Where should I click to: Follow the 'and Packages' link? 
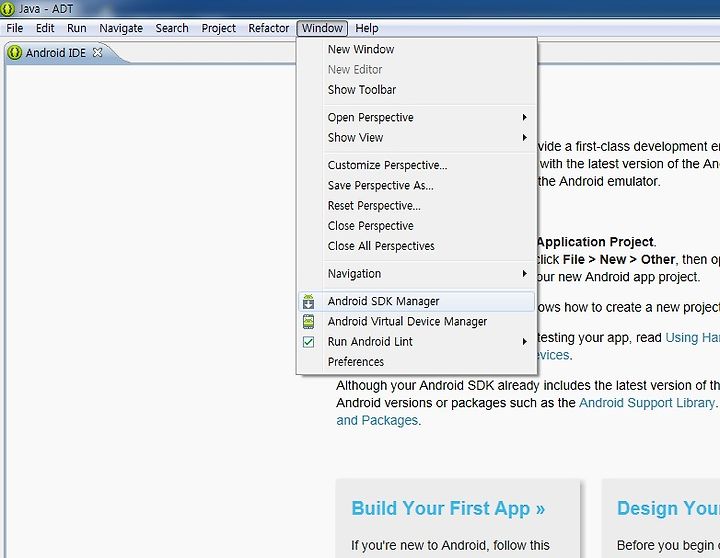pos(377,420)
